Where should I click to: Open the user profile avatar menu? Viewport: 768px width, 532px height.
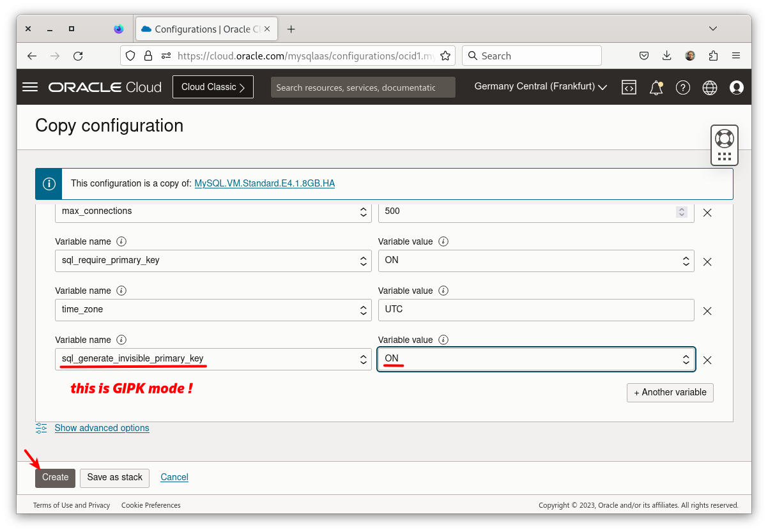(736, 87)
